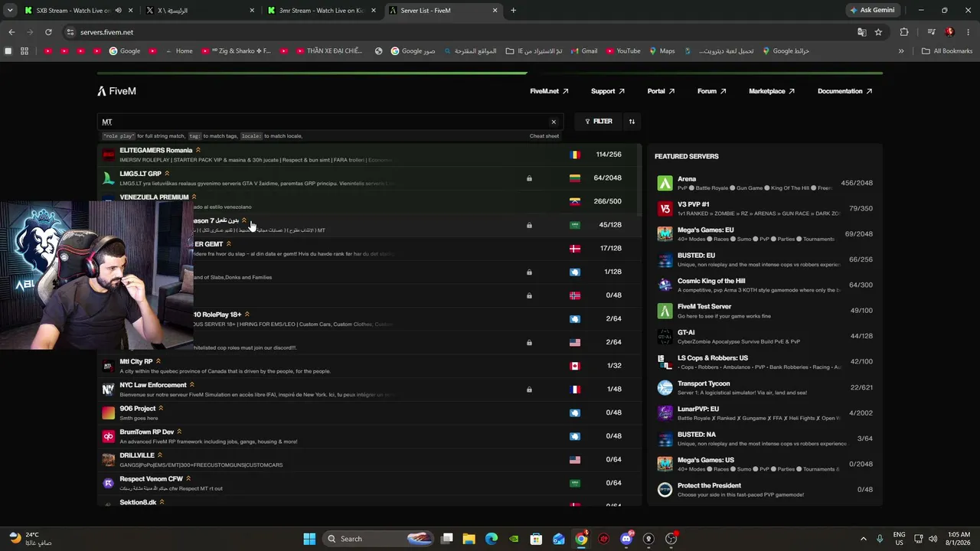The image size is (980, 551).
Task: Click the Mtl City RP server icon
Action: click(x=109, y=366)
